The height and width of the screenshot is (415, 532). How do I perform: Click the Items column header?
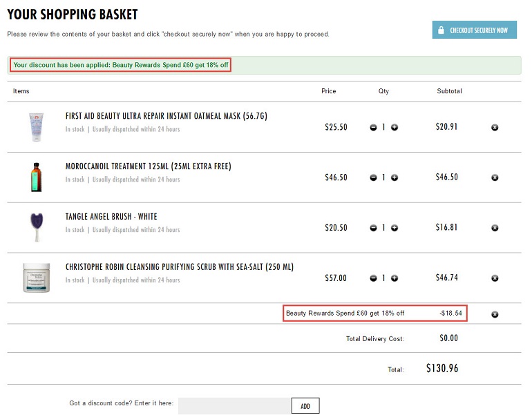(x=21, y=91)
